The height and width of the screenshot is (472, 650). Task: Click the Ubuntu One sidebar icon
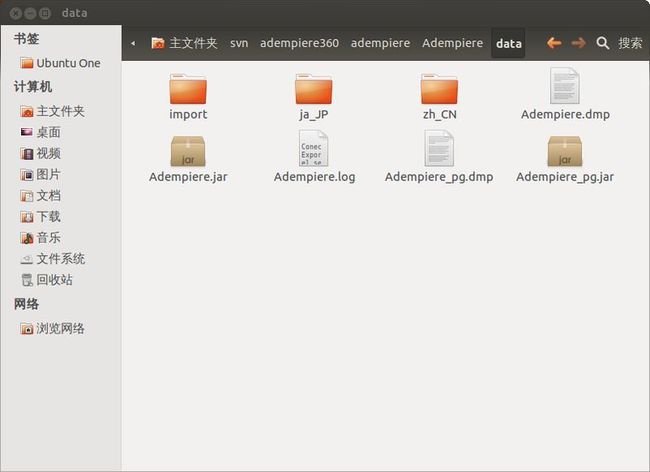[27, 63]
